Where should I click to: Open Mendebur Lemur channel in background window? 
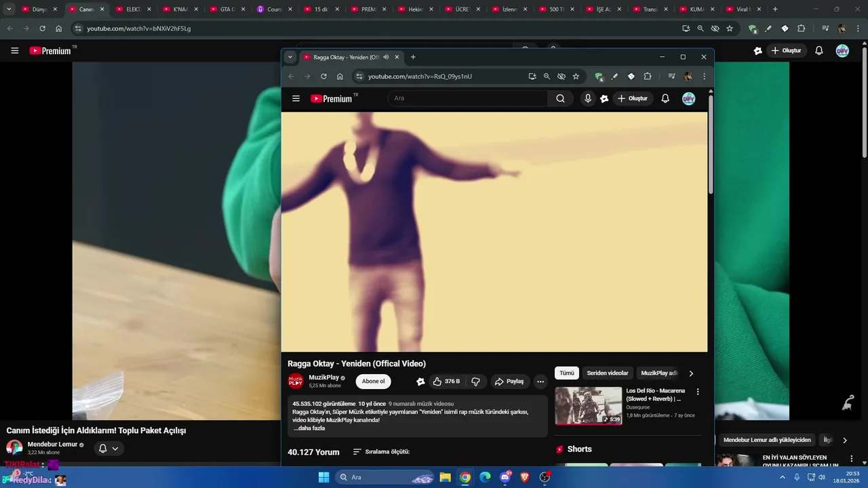pyautogui.click(x=52, y=445)
